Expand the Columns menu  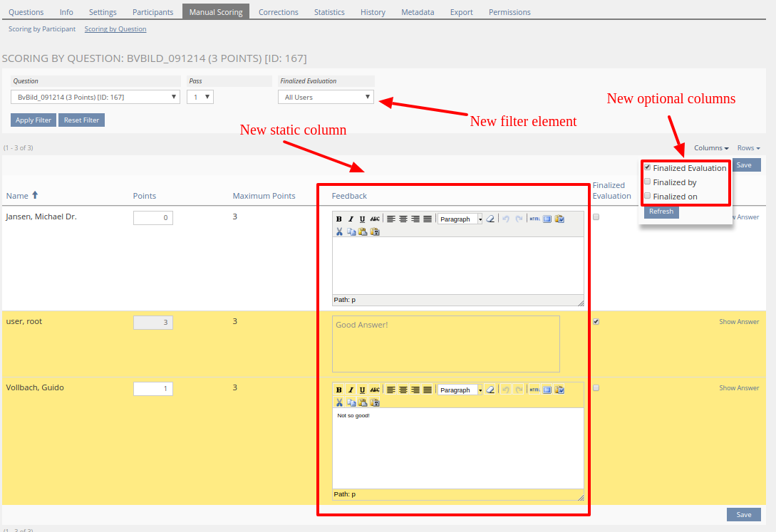coord(711,148)
